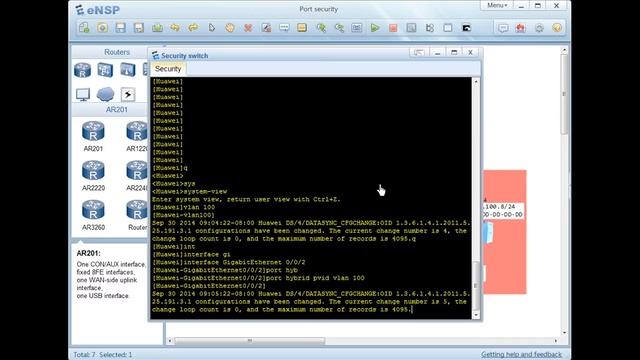This screenshot has width=640, height=360.
Task: Zoom in on the topology
Action: coord(321,28)
